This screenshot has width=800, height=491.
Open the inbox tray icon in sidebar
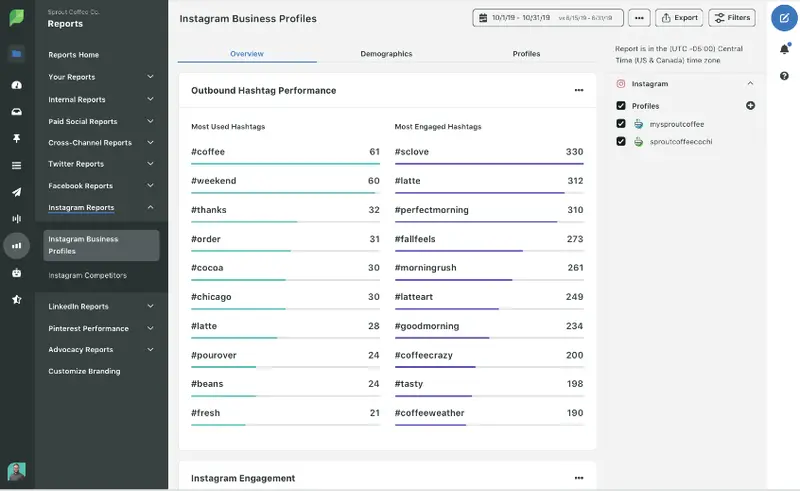[x=17, y=111]
